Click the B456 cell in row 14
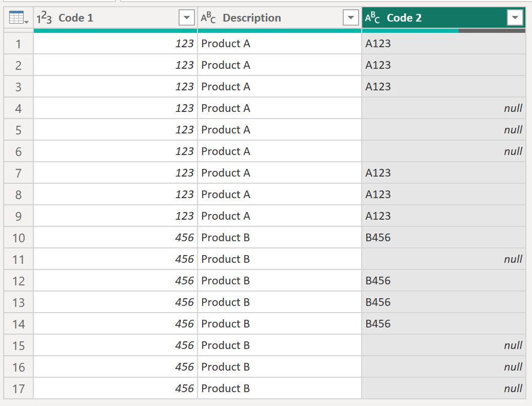 click(x=444, y=324)
